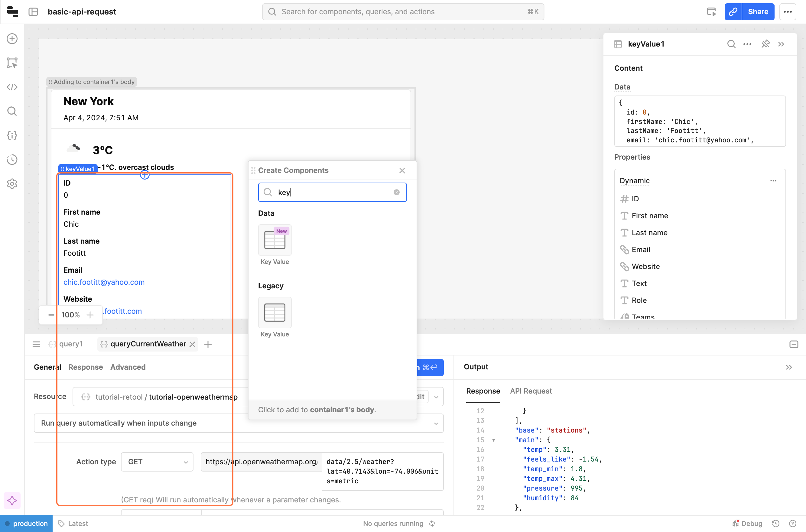Unpin the keyValue1 inspector panel
Screen dimensions: 806x532
point(765,44)
